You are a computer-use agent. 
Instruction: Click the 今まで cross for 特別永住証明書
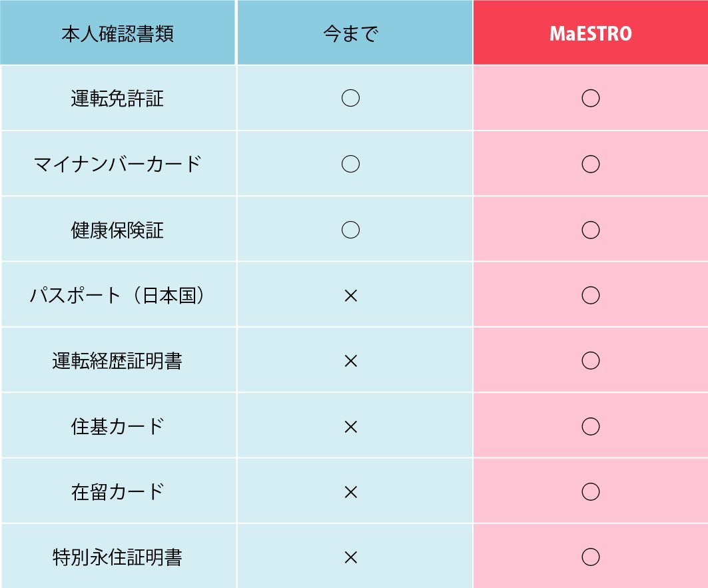tap(351, 557)
